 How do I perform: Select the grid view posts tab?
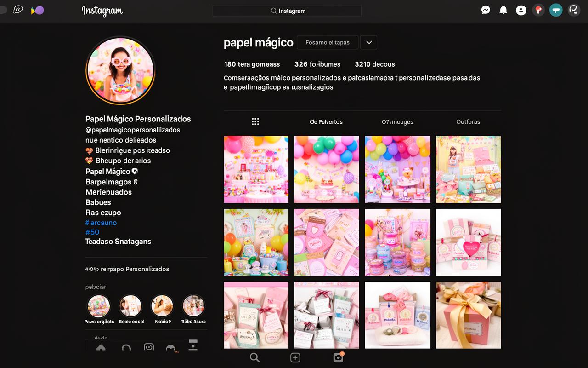(x=255, y=121)
